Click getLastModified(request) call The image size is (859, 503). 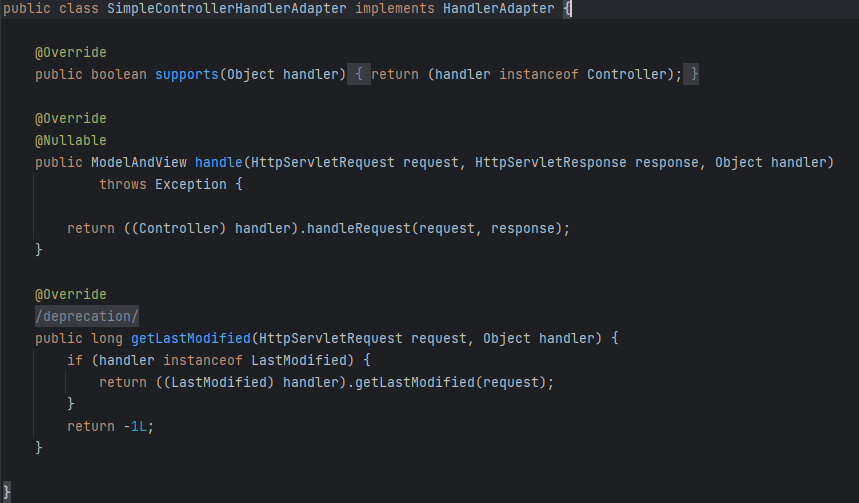tap(450, 382)
